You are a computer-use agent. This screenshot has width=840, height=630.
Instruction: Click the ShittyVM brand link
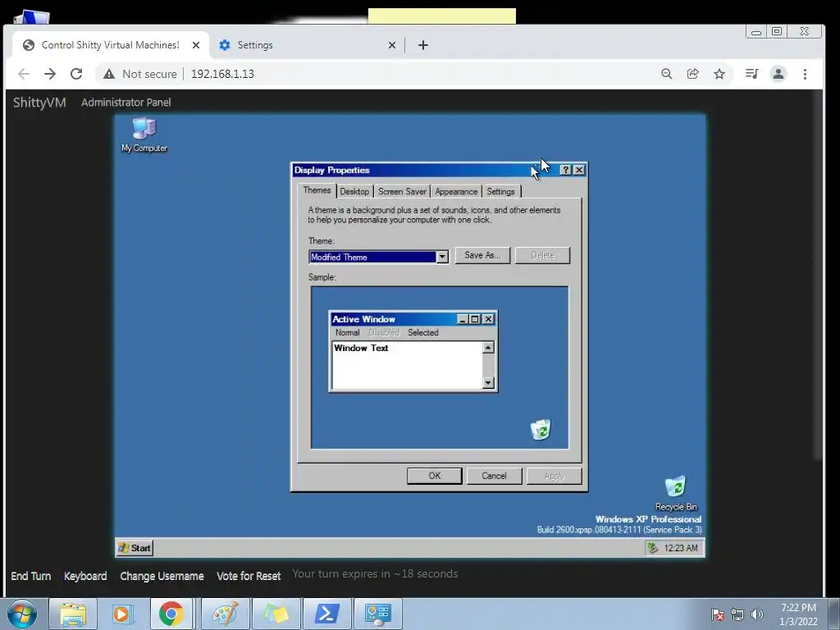click(39, 103)
